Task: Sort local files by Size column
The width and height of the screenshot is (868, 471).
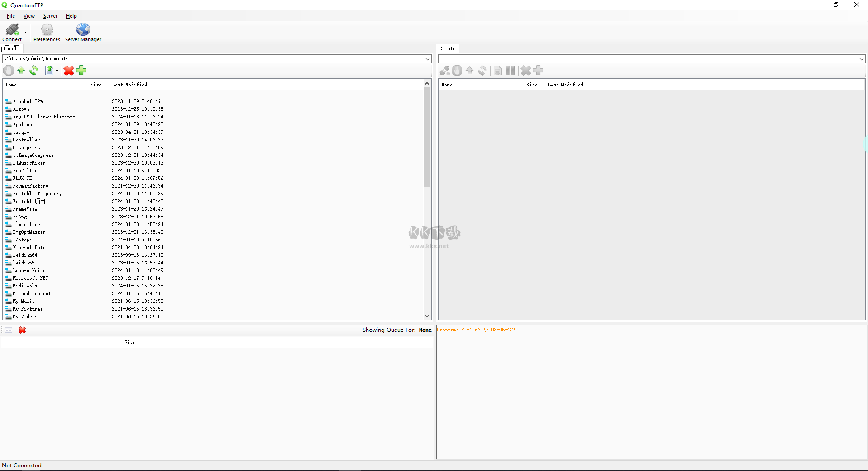Action: click(x=96, y=85)
